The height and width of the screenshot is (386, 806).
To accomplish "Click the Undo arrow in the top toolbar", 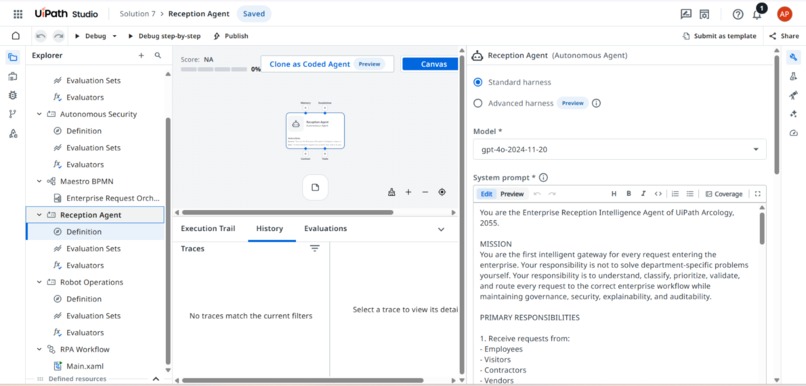I will 41,36.
